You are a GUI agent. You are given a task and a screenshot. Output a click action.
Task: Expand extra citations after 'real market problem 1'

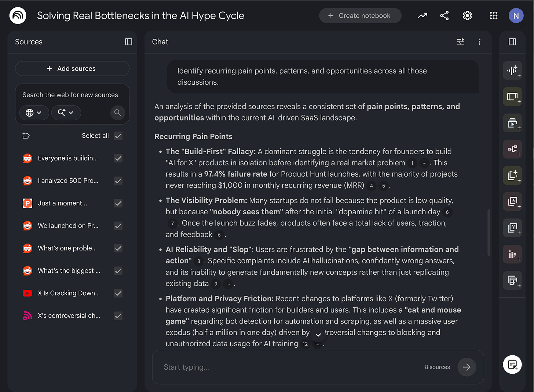pyautogui.click(x=424, y=163)
